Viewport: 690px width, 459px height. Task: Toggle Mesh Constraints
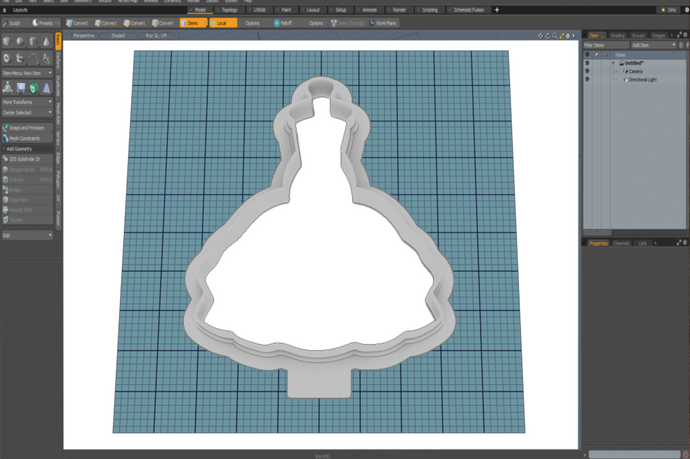pyautogui.click(x=27, y=138)
